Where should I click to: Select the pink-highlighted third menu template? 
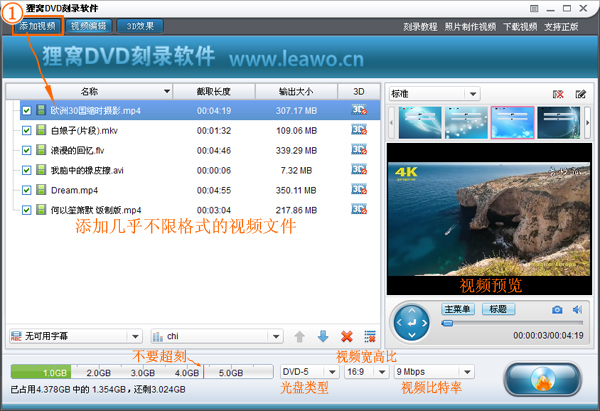(512, 122)
